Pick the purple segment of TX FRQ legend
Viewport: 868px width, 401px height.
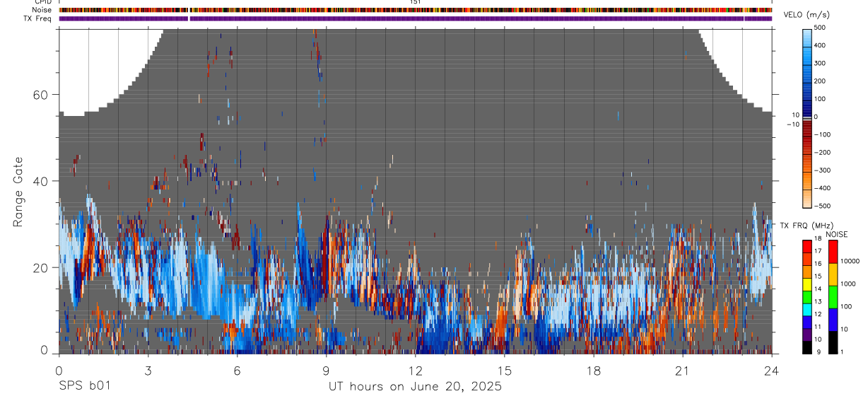click(807, 334)
